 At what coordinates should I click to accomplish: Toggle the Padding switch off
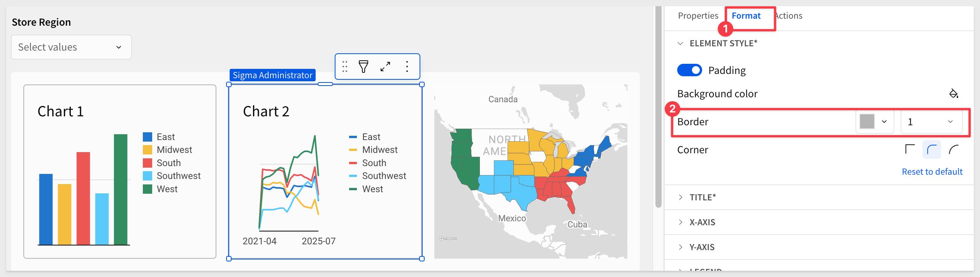[x=689, y=70]
